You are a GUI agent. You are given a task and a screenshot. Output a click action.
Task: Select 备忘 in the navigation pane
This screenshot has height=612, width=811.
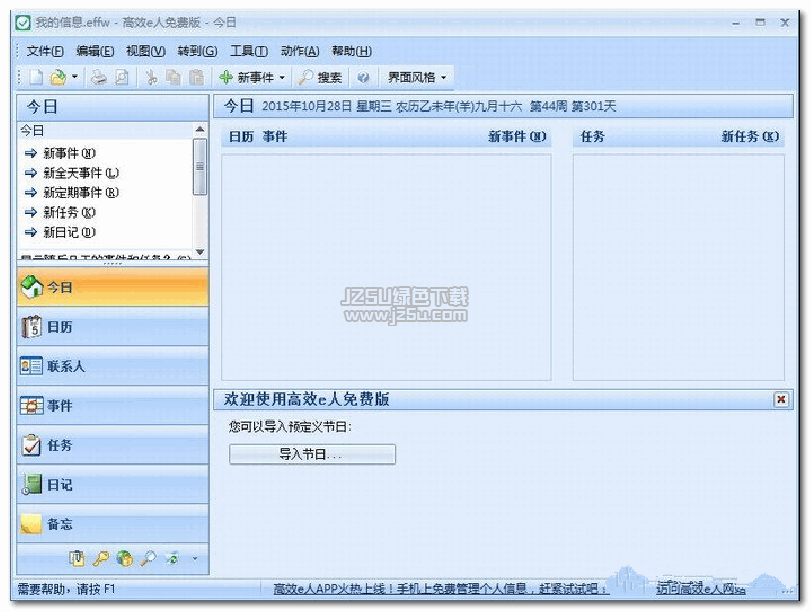tap(113, 524)
